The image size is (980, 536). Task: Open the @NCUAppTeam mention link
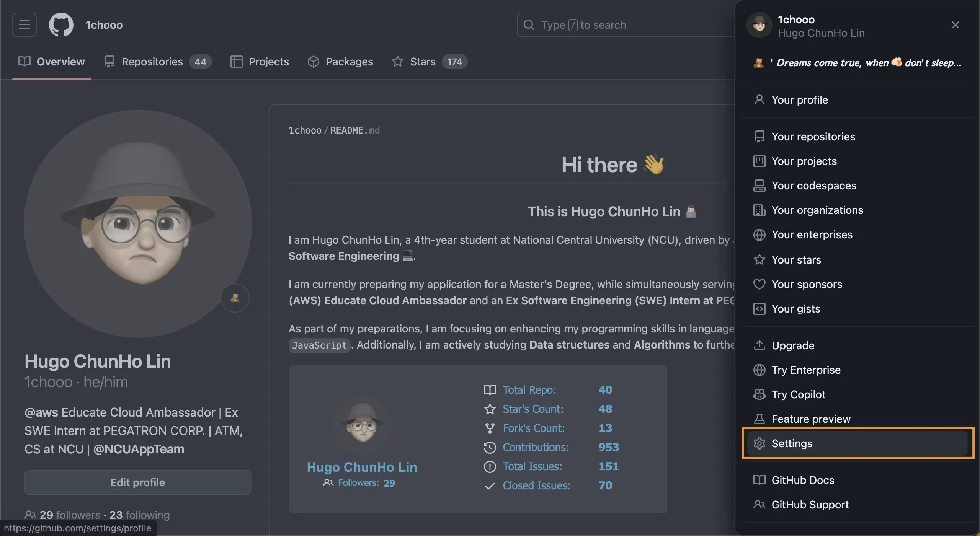139,449
